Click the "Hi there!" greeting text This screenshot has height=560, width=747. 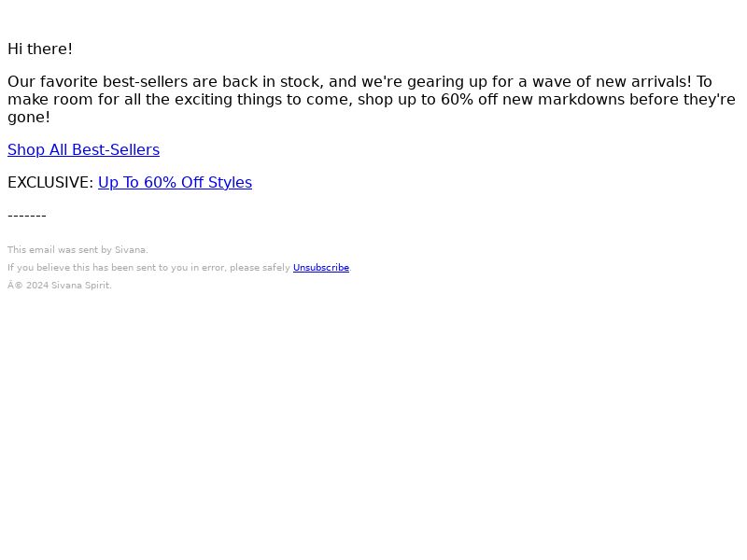tap(40, 49)
